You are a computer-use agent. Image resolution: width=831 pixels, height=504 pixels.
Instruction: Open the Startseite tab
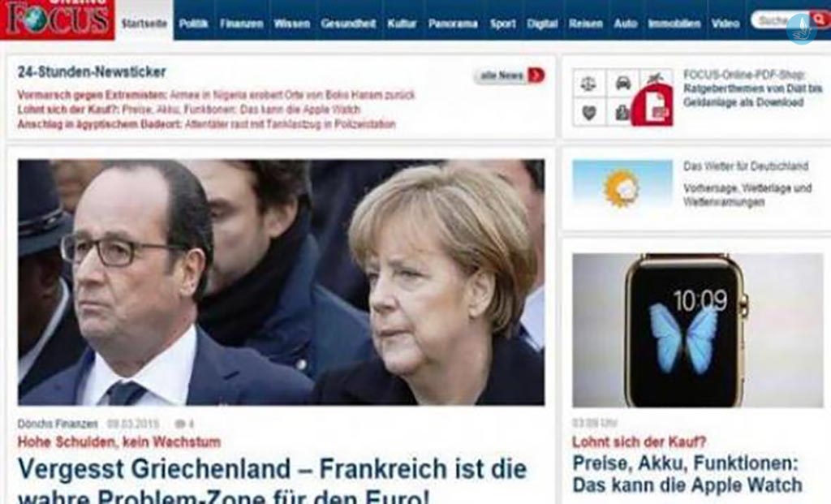(x=144, y=24)
